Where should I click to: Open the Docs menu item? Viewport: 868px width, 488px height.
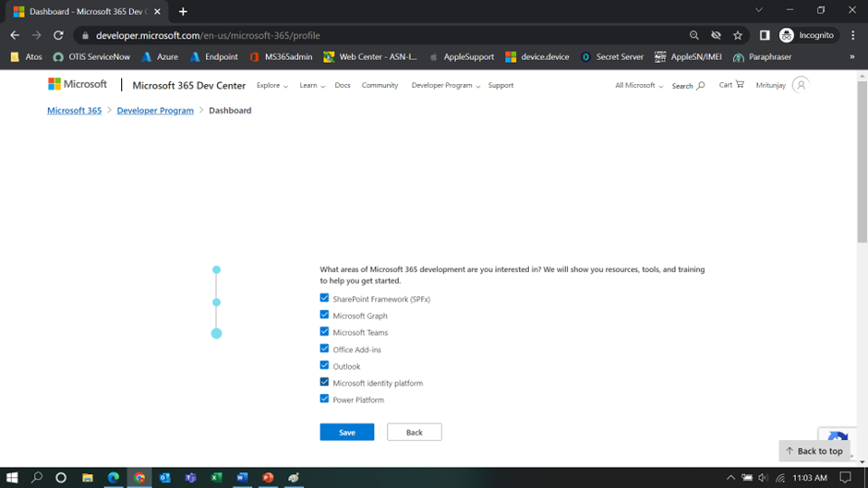[343, 85]
